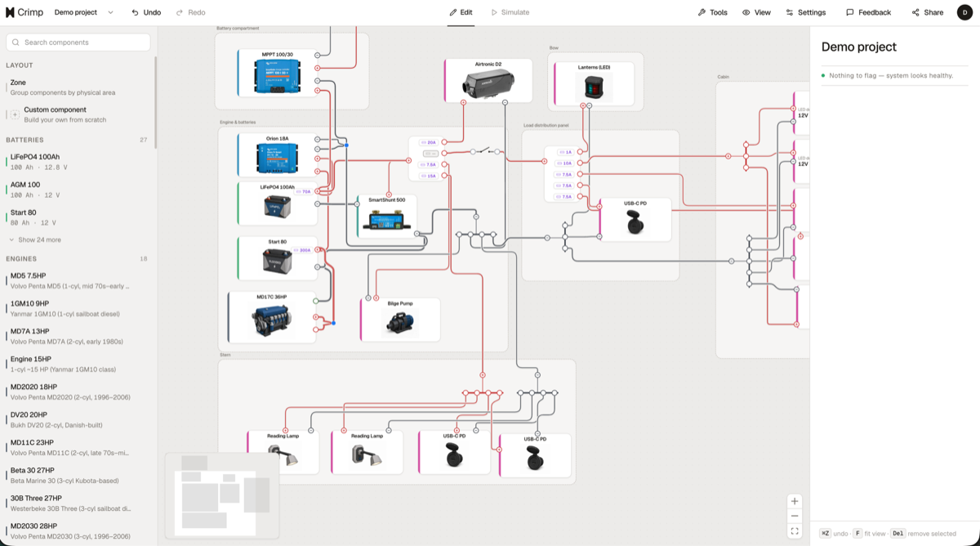Click the Nothing to flag status message
The image size is (980, 546).
tap(891, 75)
